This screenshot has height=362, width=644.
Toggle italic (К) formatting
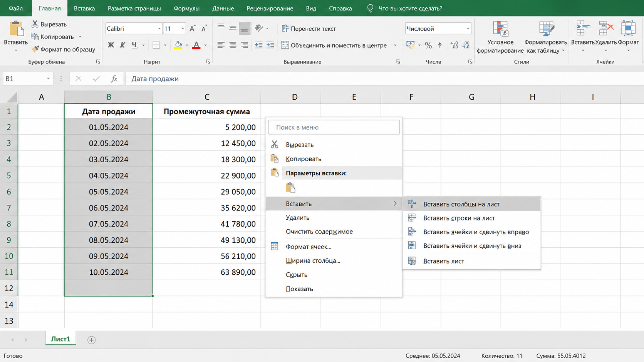point(122,45)
